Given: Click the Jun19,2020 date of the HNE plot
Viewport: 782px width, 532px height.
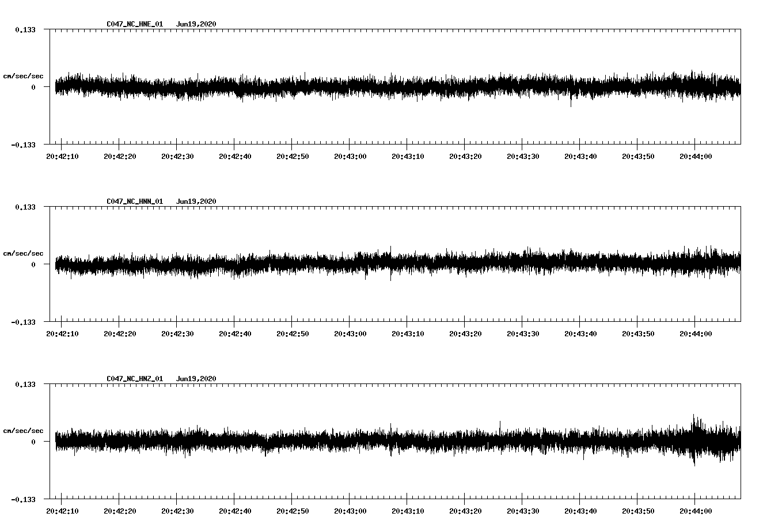Looking at the screenshot, I should [196, 24].
